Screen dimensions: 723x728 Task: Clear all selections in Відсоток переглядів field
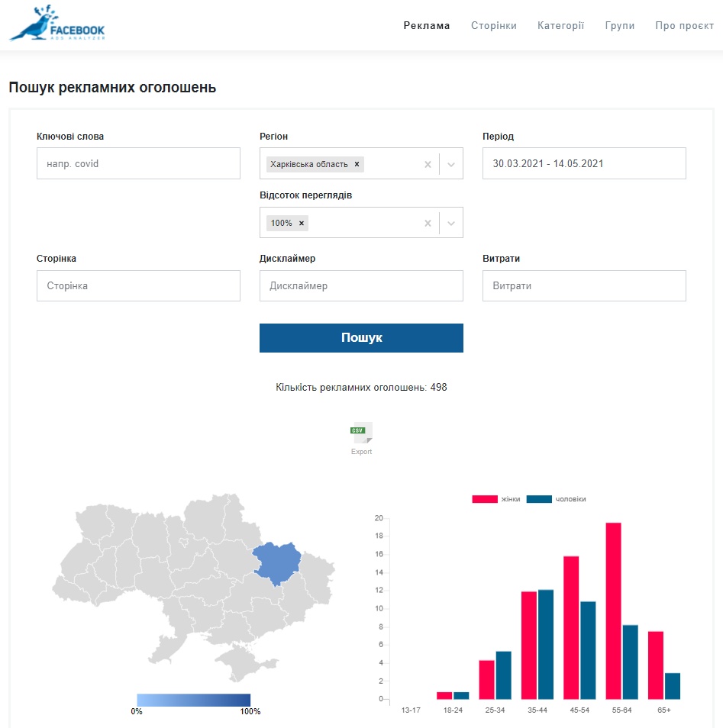point(428,224)
